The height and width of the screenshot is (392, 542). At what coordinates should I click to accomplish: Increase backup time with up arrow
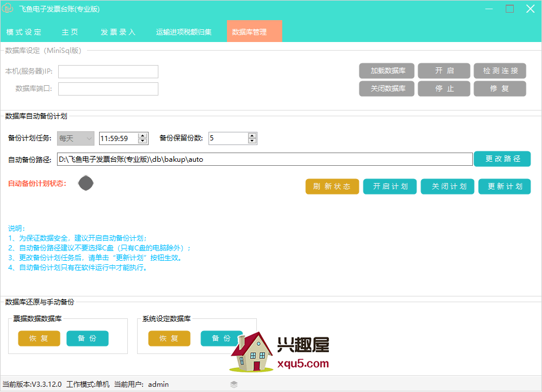142,136
